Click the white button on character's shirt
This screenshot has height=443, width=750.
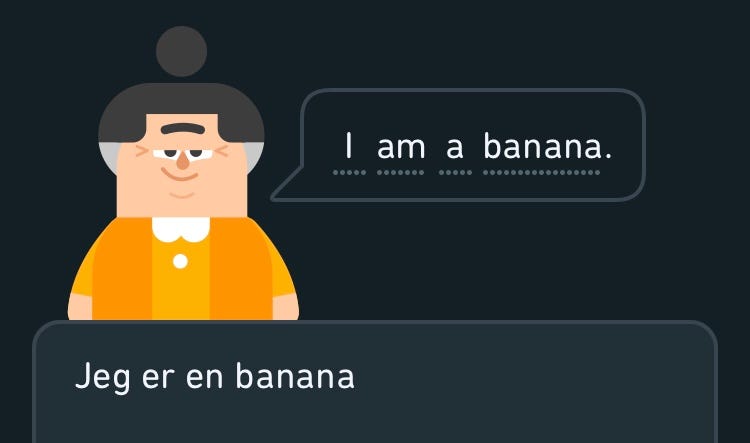click(180, 261)
